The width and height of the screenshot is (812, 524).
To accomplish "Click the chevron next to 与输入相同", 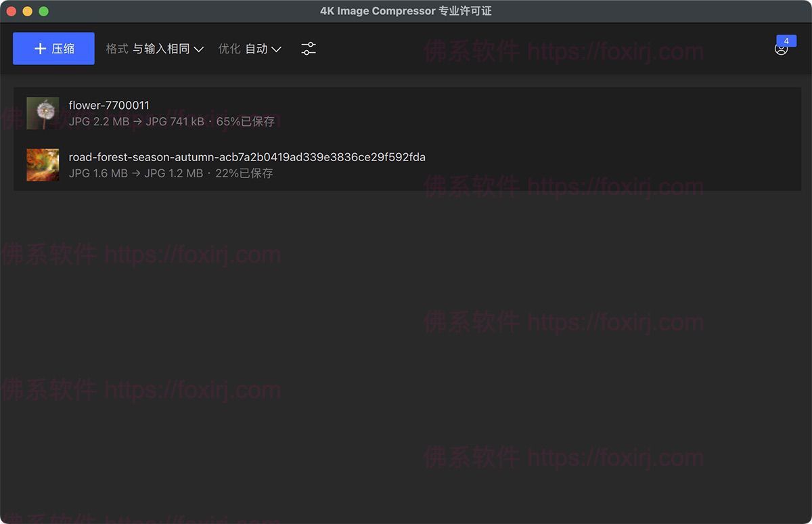I will 198,49.
